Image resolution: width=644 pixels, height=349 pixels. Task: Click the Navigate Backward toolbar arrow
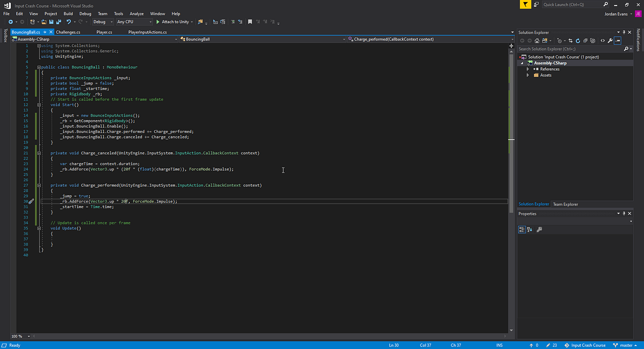[x=11, y=22]
